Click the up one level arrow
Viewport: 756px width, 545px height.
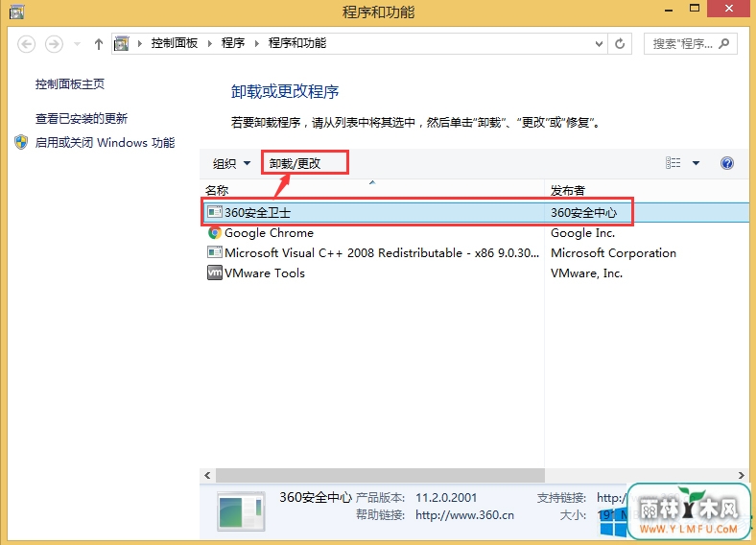(x=98, y=43)
